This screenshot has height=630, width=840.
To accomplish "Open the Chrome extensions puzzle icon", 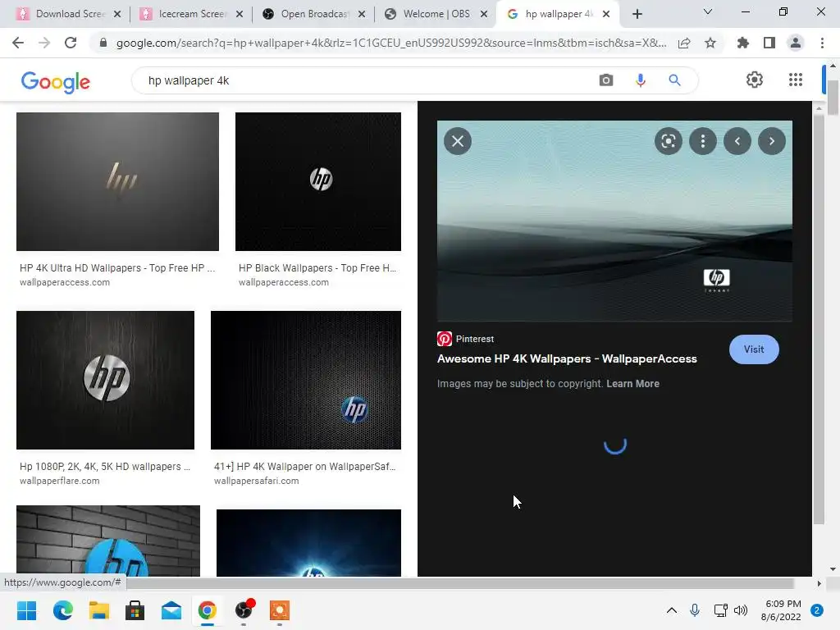I will [743, 43].
